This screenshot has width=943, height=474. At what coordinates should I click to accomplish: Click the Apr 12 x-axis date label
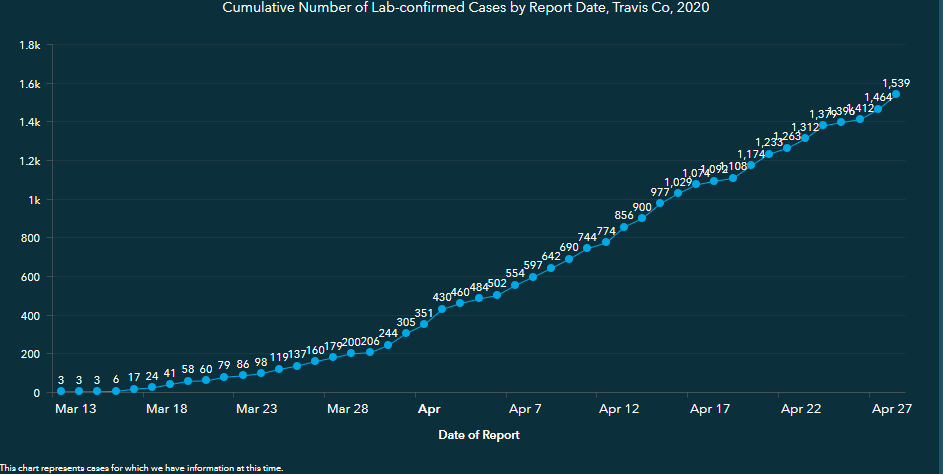618,409
